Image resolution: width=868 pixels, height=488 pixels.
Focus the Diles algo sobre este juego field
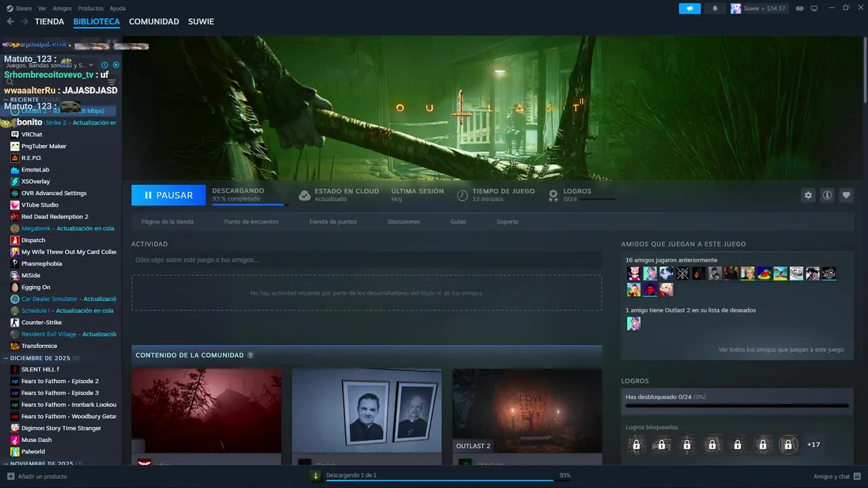tap(366, 260)
